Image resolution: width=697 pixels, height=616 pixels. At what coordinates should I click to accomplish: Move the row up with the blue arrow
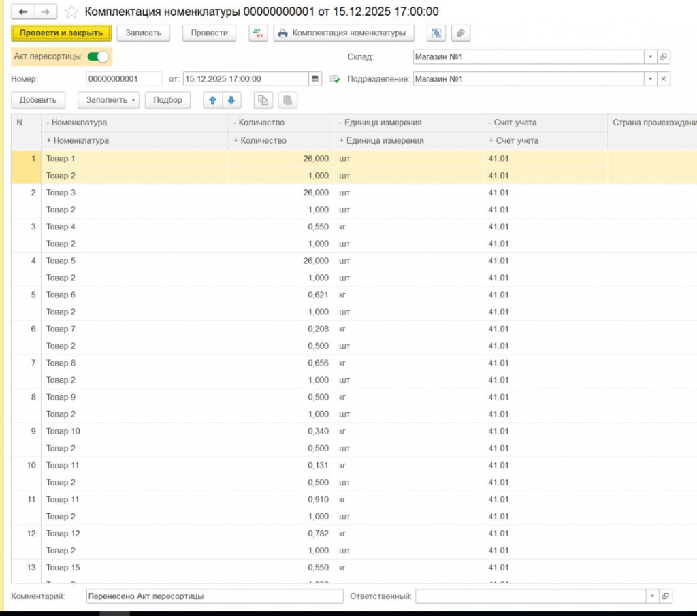(x=212, y=100)
